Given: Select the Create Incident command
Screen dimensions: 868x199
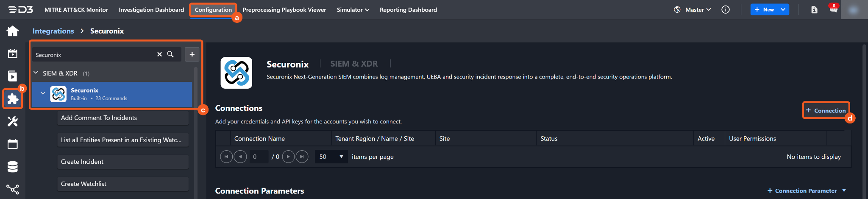Looking at the screenshot, I should pyautogui.click(x=122, y=162).
